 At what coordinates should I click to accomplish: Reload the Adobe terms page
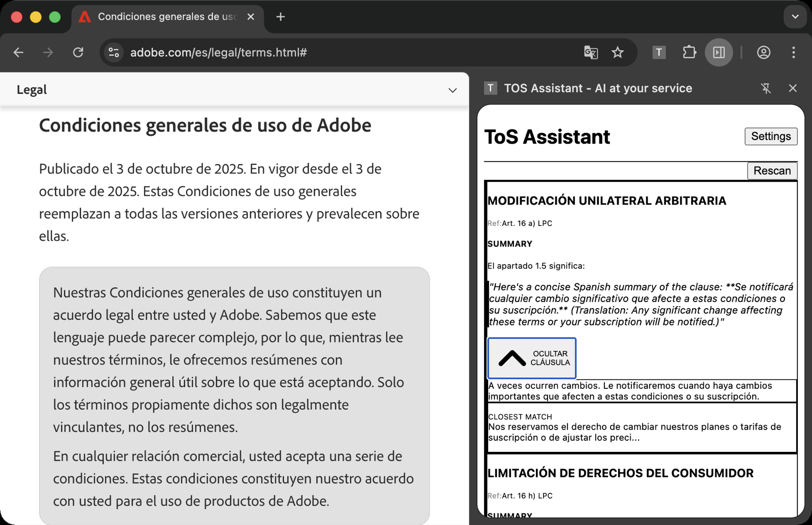point(78,52)
